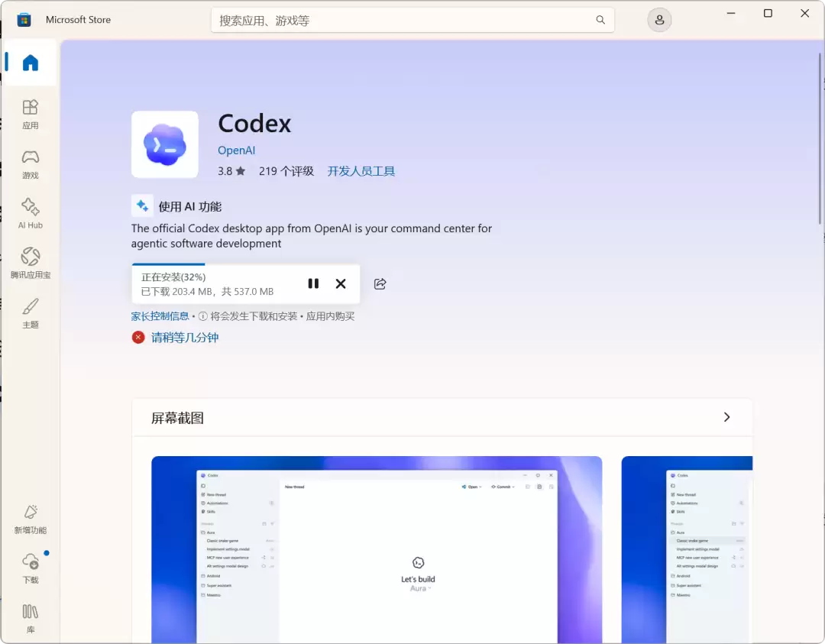Click the search box 搜索应用、游戏等
Image resolution: width=825 pixels, height=644 pixels.
click(x=412, y=20)
